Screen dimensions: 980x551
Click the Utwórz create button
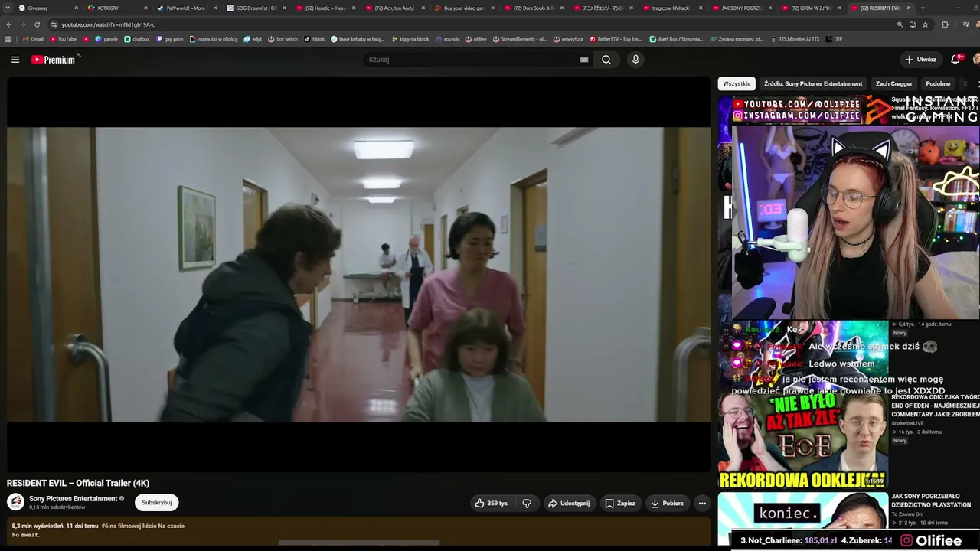(x=920, y=60)
